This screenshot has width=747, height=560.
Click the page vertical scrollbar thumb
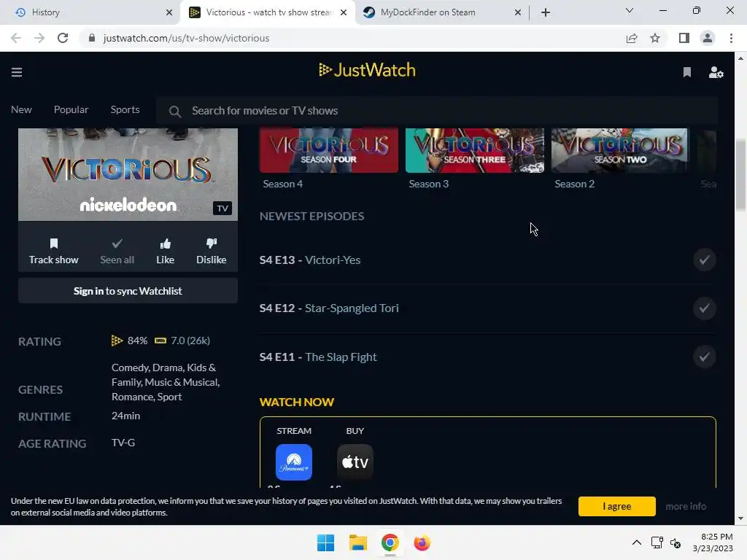point(740,175)
